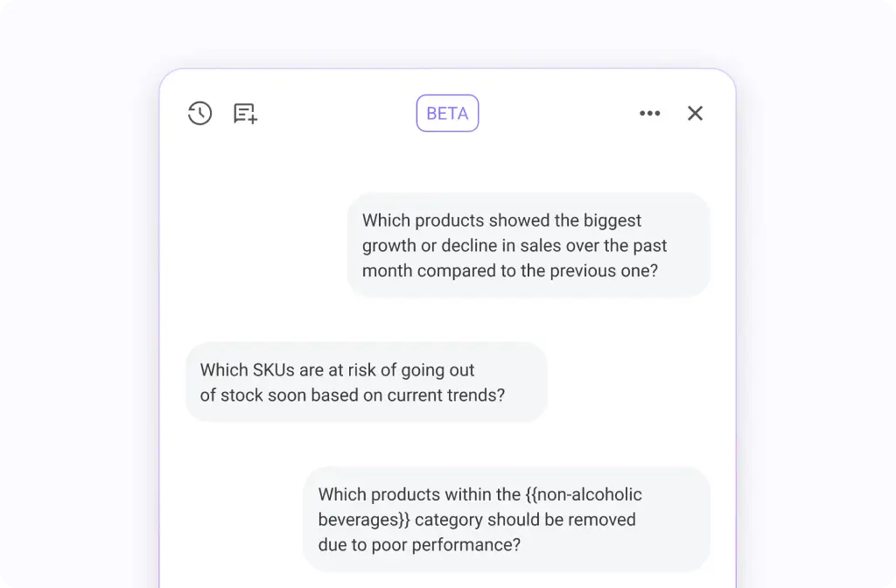Expand the ellipsis overflow menu

pyautogui.click(x=649, y=113)
